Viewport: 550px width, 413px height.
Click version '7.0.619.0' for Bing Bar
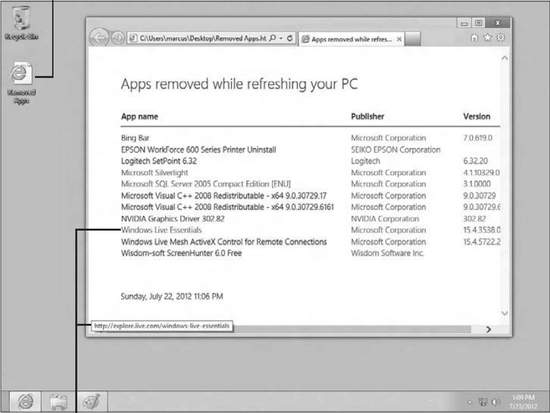pos(478,138)
